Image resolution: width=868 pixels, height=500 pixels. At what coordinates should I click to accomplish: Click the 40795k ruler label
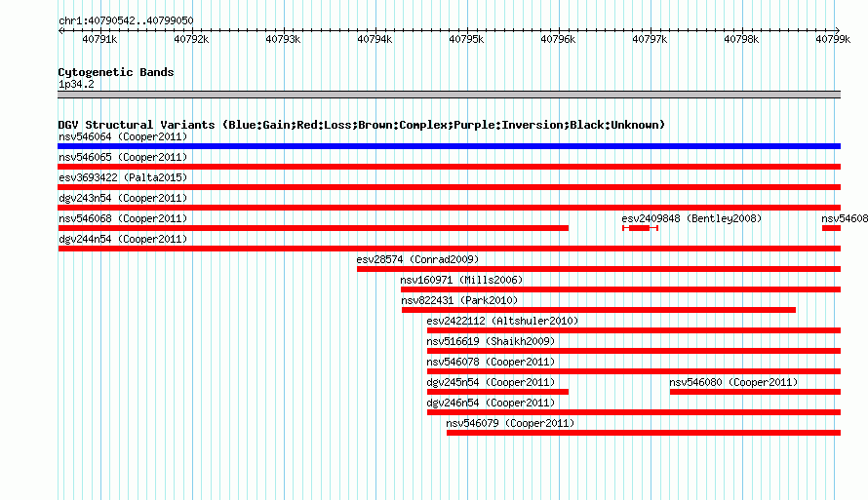click(x=466, y=39)
